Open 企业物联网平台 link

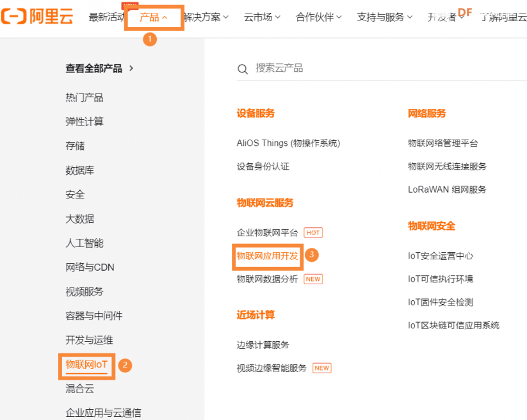[x=267, y=232]
